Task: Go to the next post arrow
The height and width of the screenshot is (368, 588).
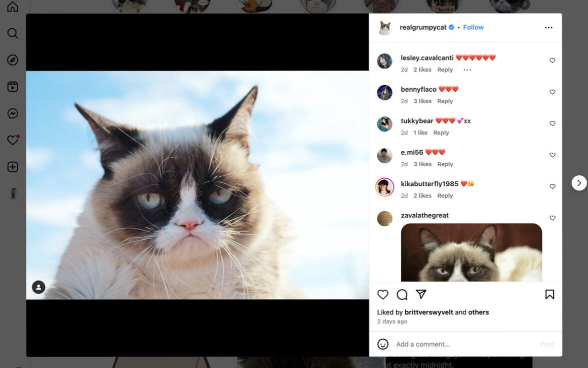Action: [579, 183]
